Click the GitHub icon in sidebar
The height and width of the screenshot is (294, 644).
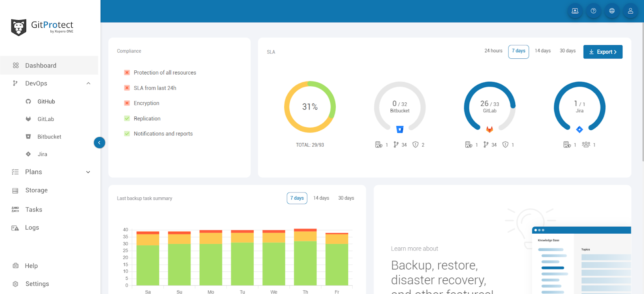[28, 101]
